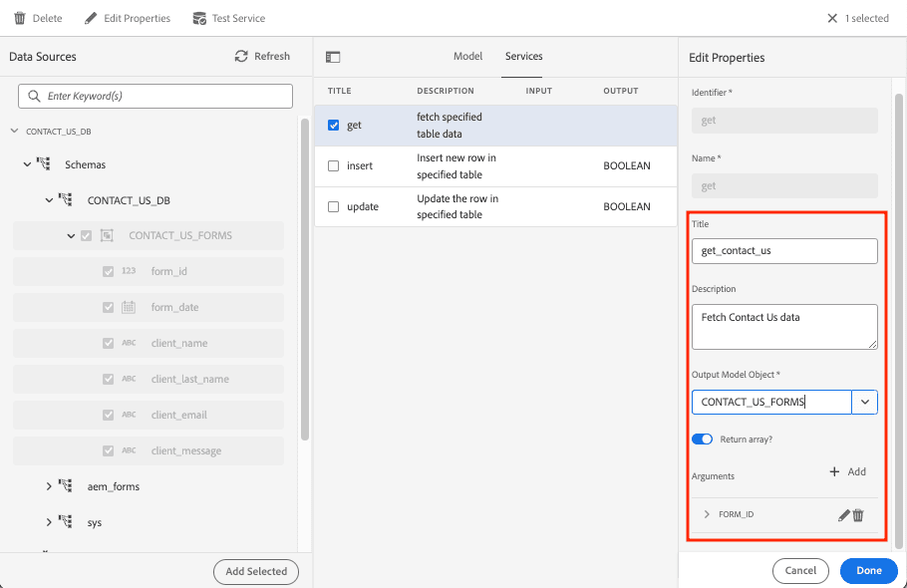907x588 pixels.
Task: Toggle the client_last_name column checkbox
Action: (109, 379)
